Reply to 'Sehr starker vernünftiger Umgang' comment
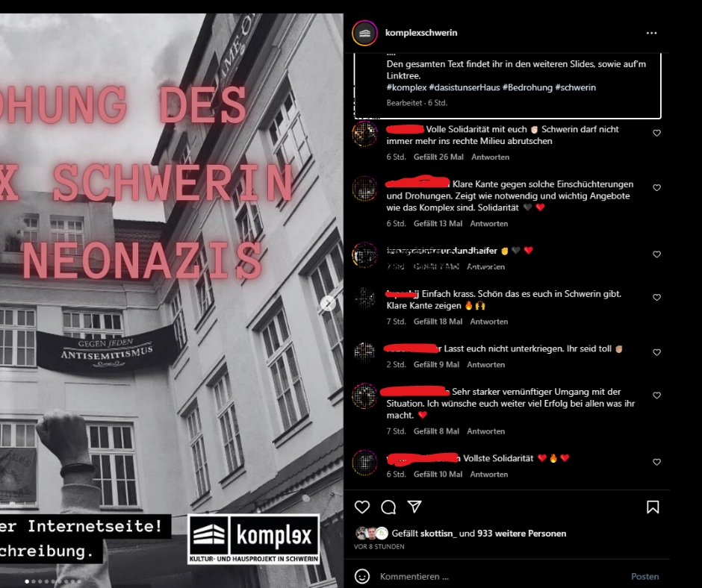The height and width of the screenshot is (588, 702). (x=485, y=431)
